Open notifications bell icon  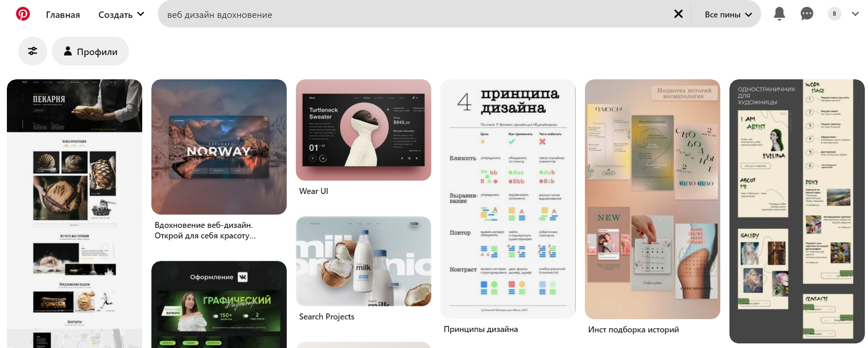click(x=779, y=14)
